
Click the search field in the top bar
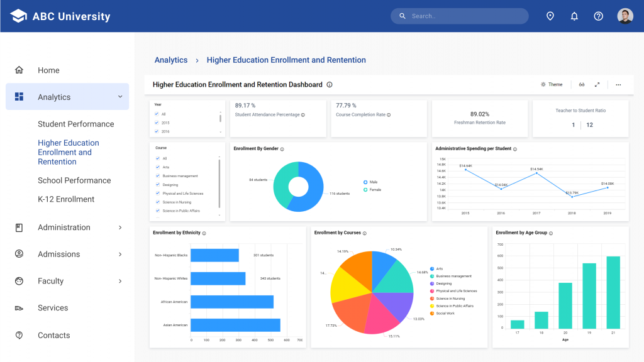pyautogui.click(x=459, y=16)
